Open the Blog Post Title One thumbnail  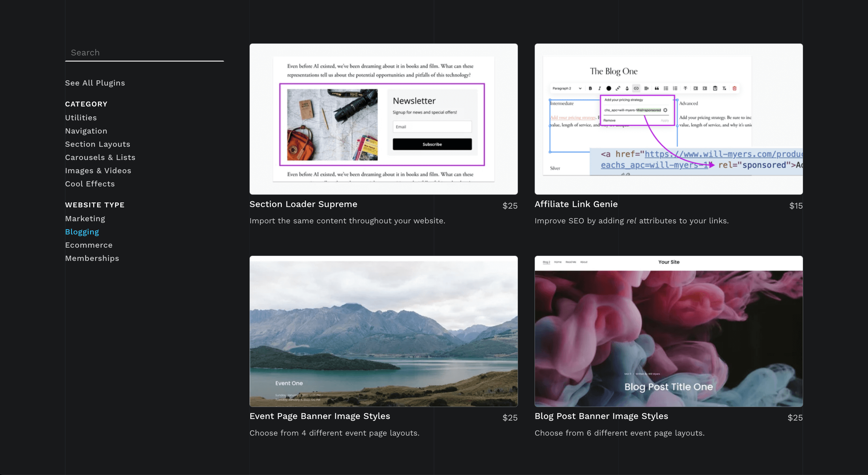668,331
